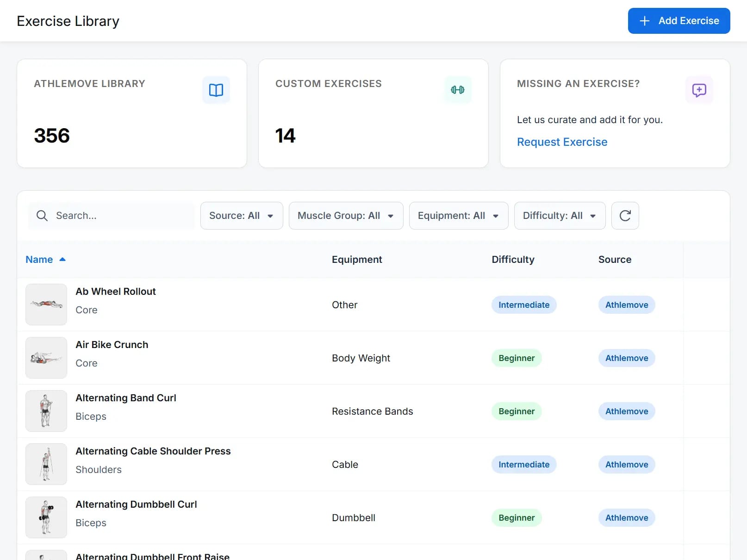This screenshot has height=560, width=747.
Task: Open the Difficulty: All filter dropdown
Action: 560,215
